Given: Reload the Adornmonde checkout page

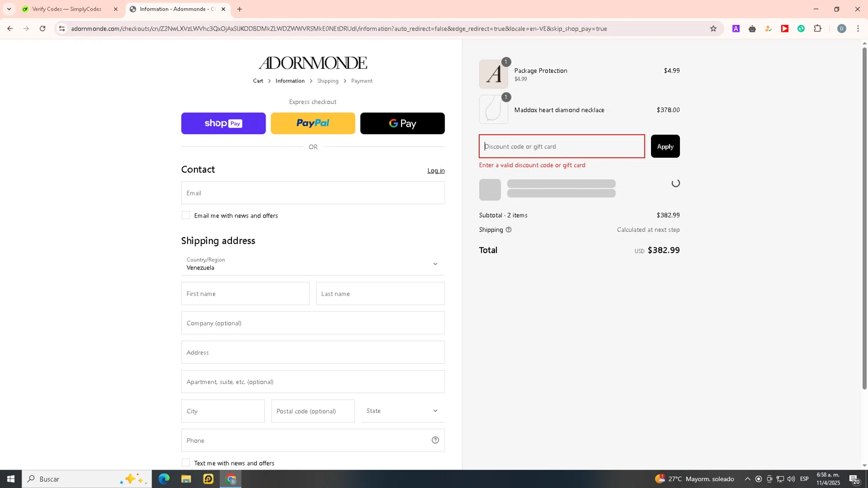Looking at the screenshot, I should [x=42, y=28].
